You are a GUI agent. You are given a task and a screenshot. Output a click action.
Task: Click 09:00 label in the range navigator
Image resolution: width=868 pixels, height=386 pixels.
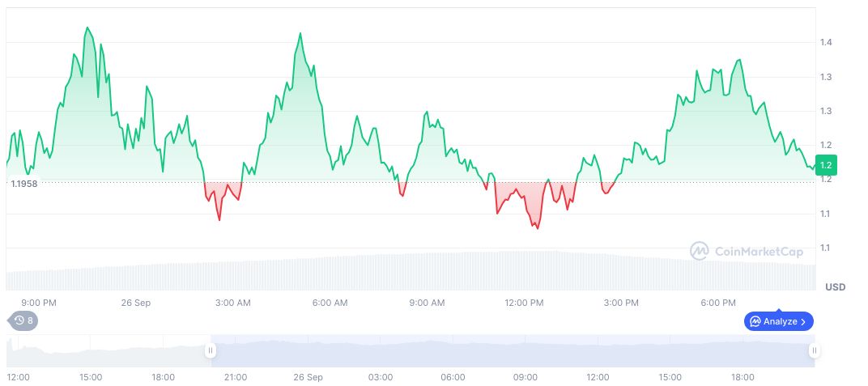[525, 377]
